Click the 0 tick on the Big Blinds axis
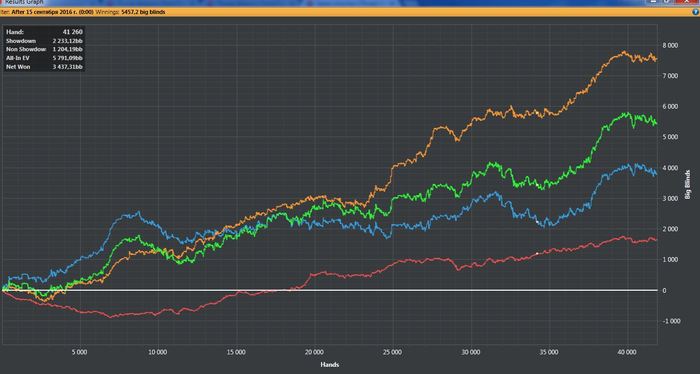 point(665,291)
